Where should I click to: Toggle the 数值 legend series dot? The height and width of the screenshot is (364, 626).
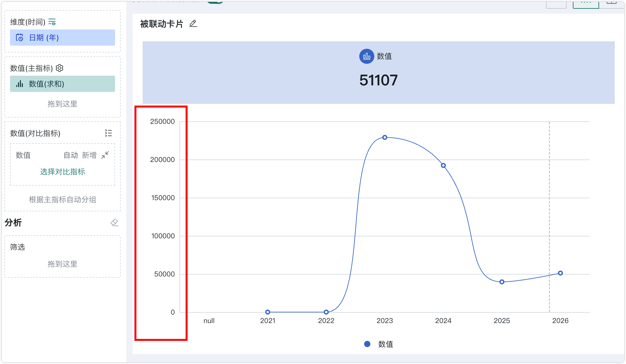(x=367, y=344)
